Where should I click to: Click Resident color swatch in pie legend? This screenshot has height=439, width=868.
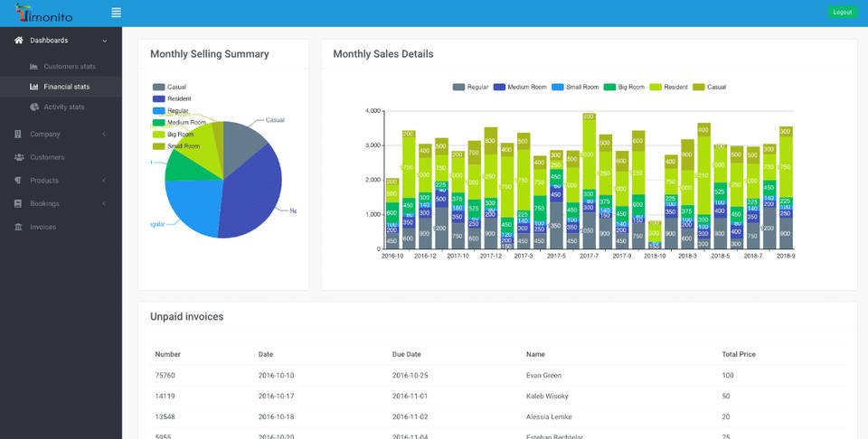pos(159,98)
